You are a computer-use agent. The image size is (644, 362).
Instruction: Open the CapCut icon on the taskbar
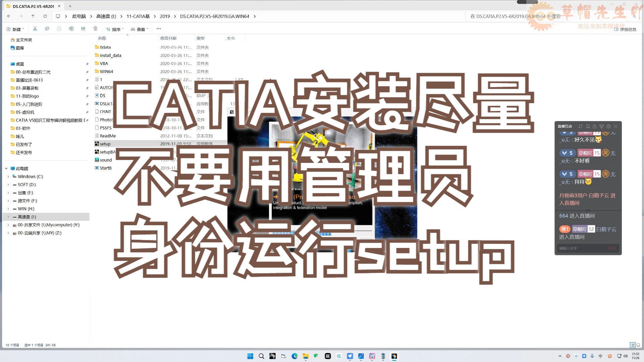pos(328,356)
